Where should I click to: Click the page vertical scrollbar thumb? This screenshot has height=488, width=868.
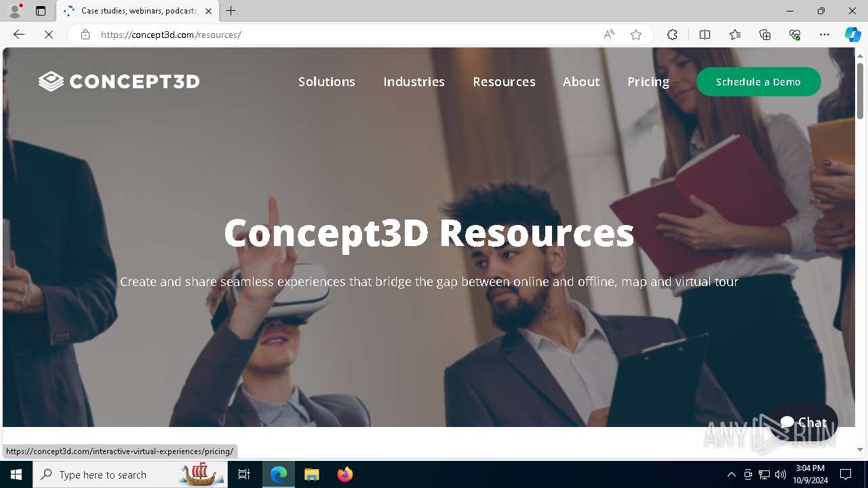pos(860,91)
